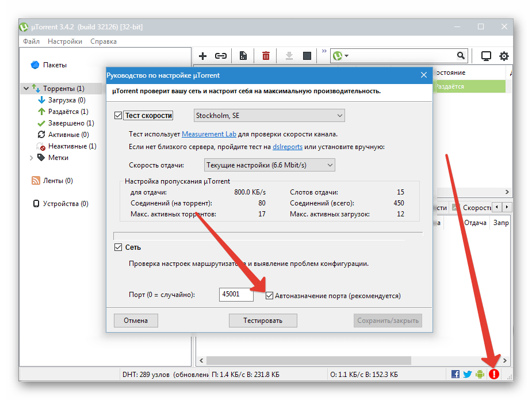Open the Настройки menu
This screenshot has height=400, width=532.
[65, 41]
